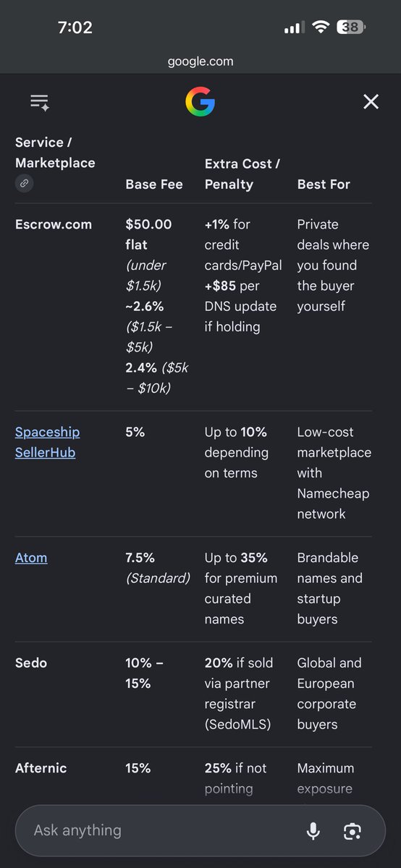401x868 pixels.
Task: Tap the cellular signal bars icon
Action: [294, 28]
